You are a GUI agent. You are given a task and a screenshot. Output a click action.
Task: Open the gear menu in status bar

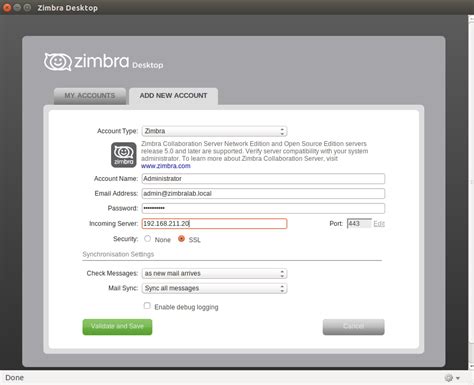(452, 378)
